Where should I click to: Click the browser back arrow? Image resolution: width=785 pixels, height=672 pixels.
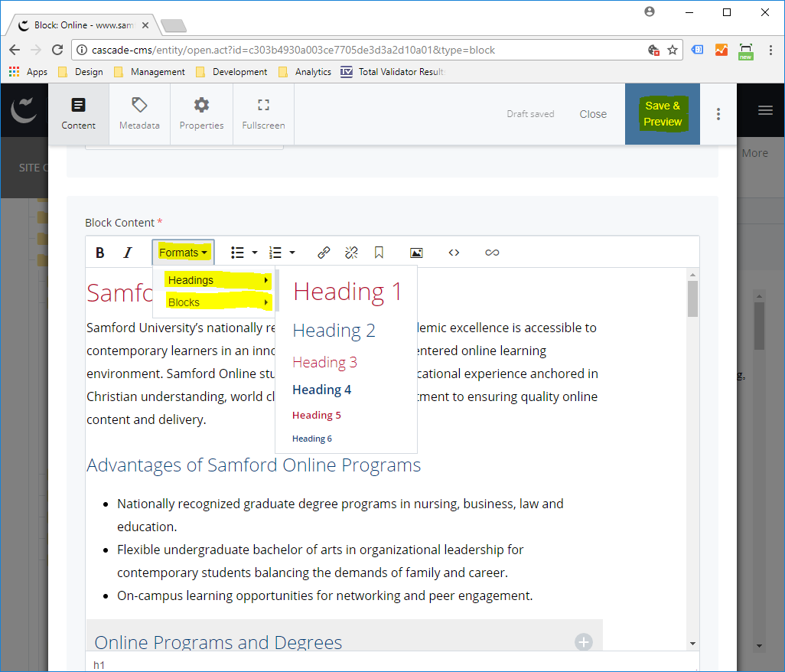click(x=15, y=50)
